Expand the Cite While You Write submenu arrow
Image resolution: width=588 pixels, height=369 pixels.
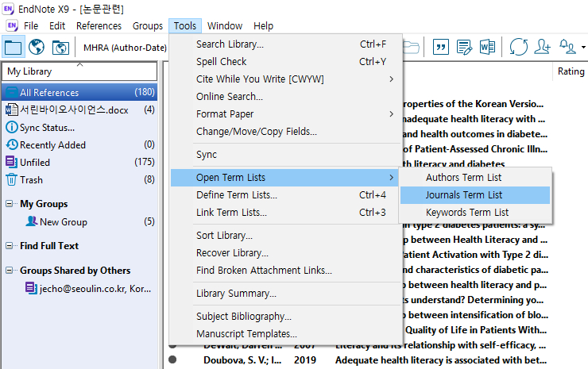tap(391, 79)
